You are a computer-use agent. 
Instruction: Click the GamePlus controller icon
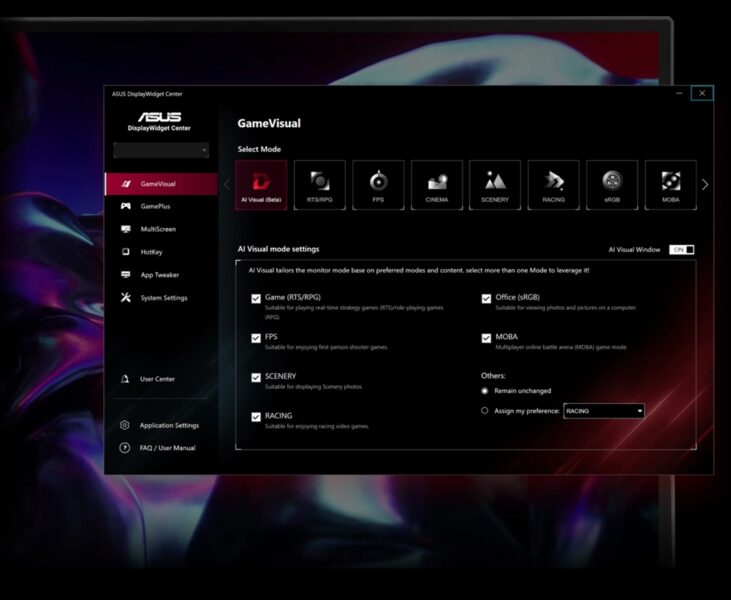(126, 206)
